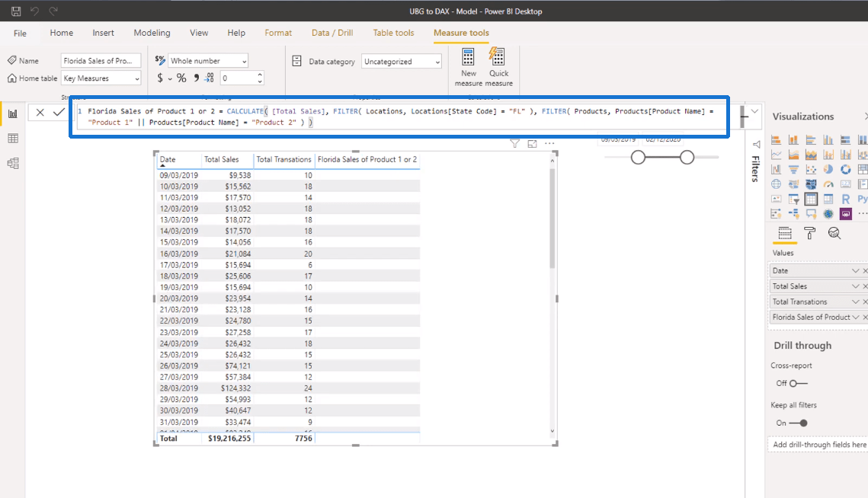Open the File menu
The width and height of the screenshot is (868, 498).
click(20, 34)
